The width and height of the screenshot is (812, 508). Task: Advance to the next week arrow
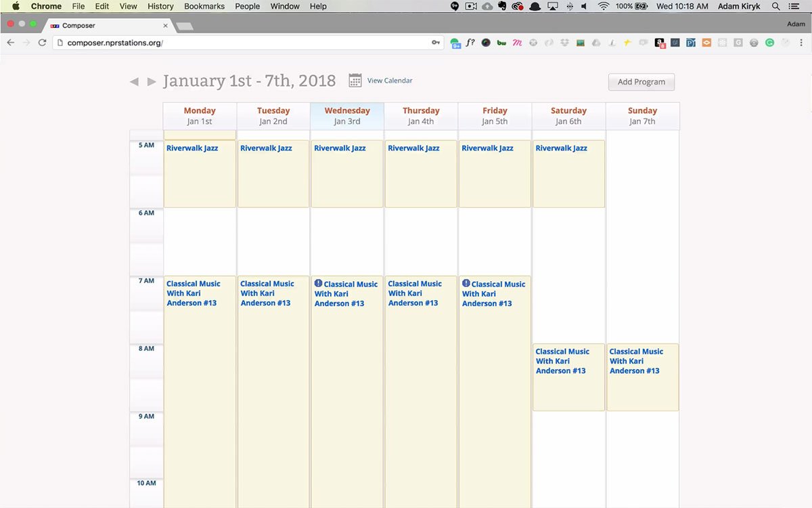[152, 82]
